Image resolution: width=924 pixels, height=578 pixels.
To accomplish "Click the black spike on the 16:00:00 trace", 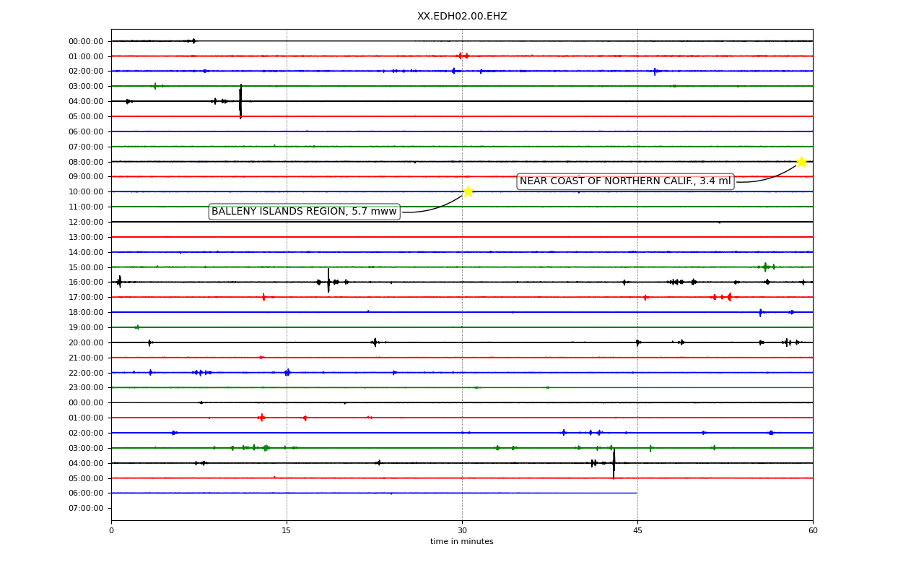I will coord(328,281).
